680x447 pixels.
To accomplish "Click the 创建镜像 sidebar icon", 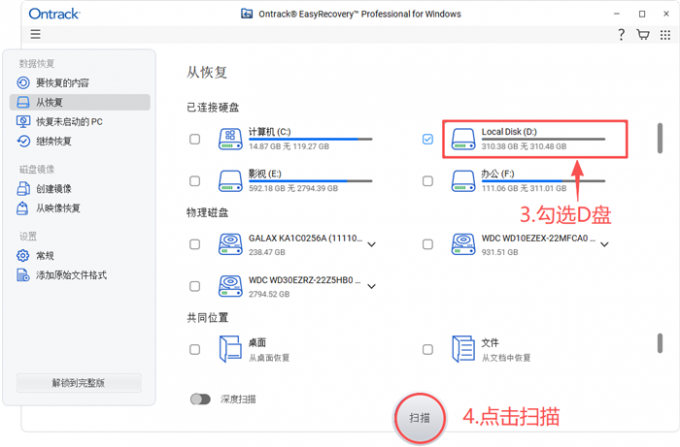I will click(x=23, y=189).
